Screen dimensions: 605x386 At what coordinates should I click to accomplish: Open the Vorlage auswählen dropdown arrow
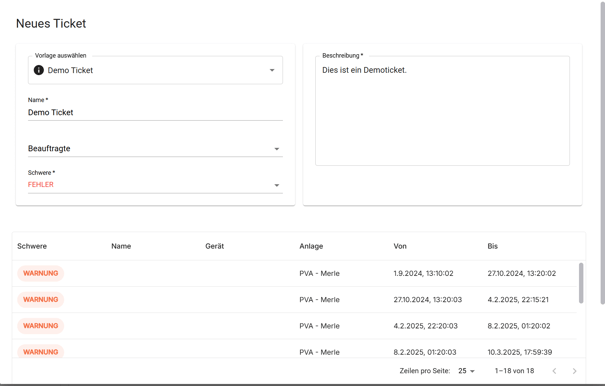click(272, 70)
